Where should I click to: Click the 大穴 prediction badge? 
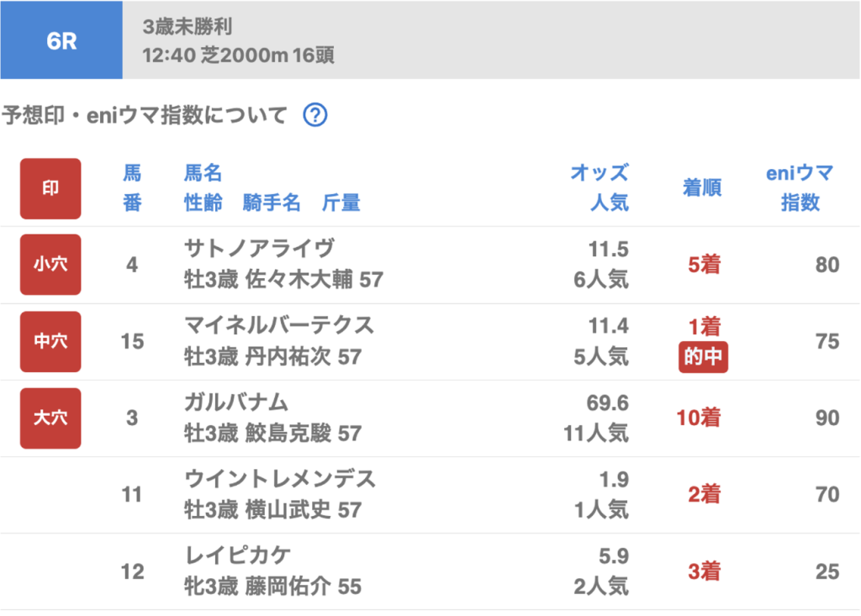tap(50, 418)
